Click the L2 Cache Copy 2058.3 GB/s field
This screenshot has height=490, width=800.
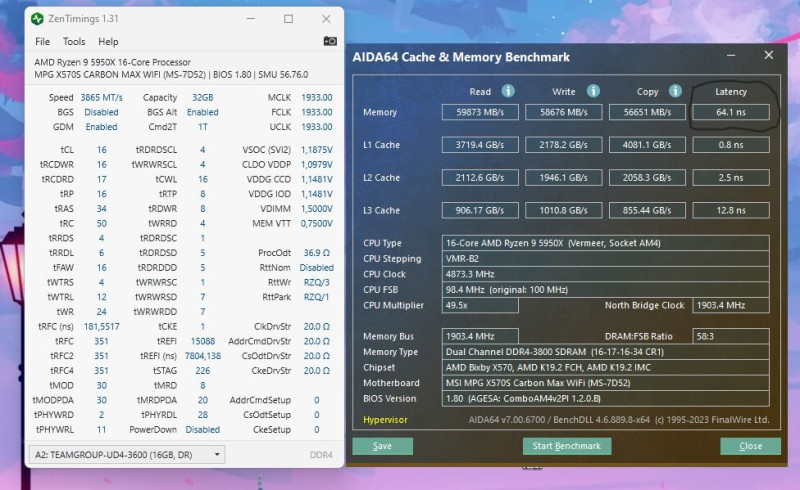(647, 178)
